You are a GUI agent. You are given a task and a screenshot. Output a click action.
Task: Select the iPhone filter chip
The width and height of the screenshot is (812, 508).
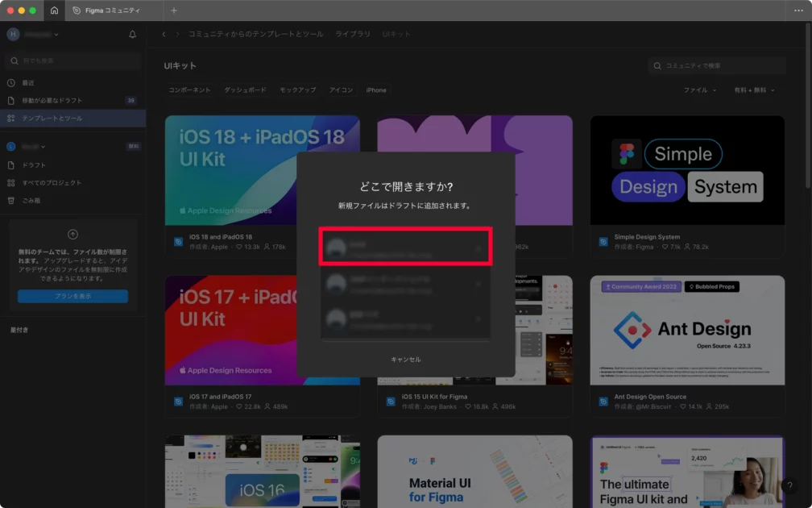(x=376, y=90)
